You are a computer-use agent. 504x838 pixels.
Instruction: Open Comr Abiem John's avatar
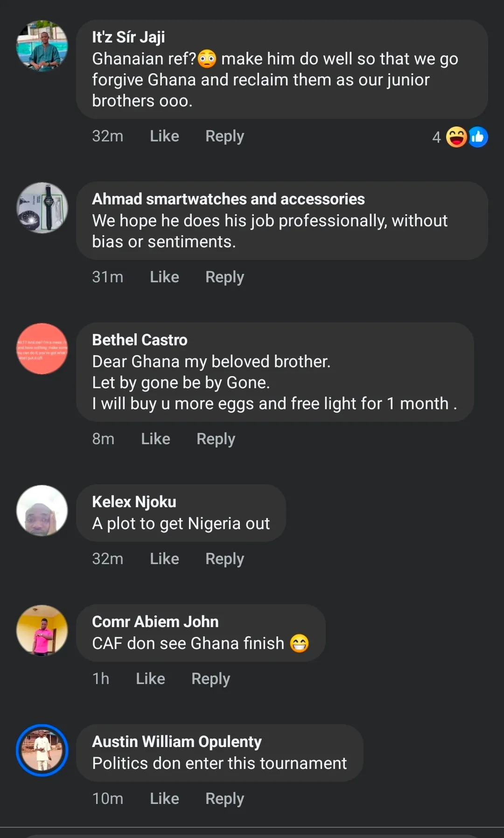[x=42, y=630]
